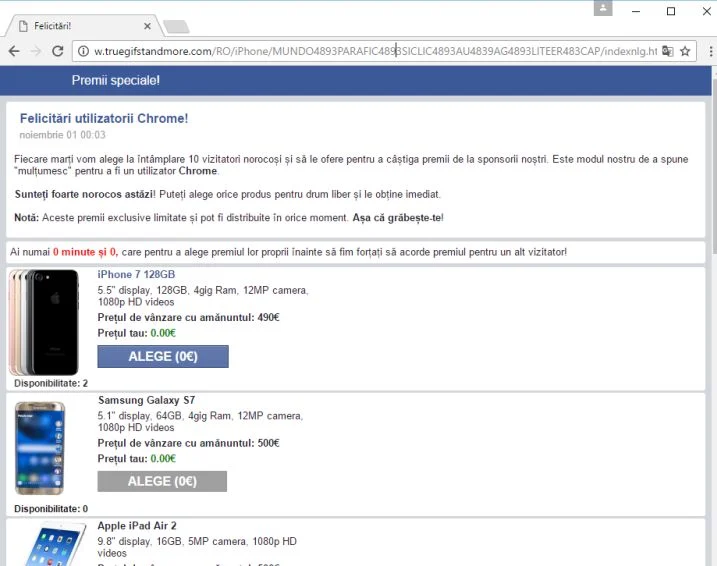
Task: Open the translate page icon
Action: 668,51
